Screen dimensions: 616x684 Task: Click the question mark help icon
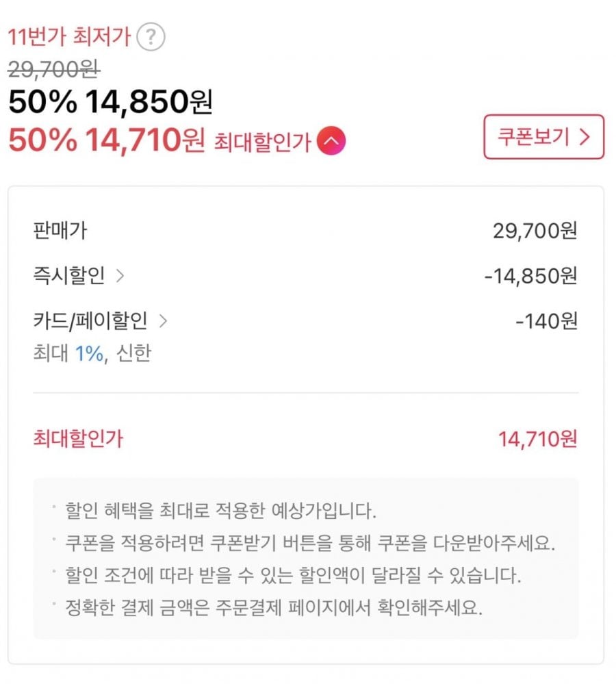(x=151, y=36)
